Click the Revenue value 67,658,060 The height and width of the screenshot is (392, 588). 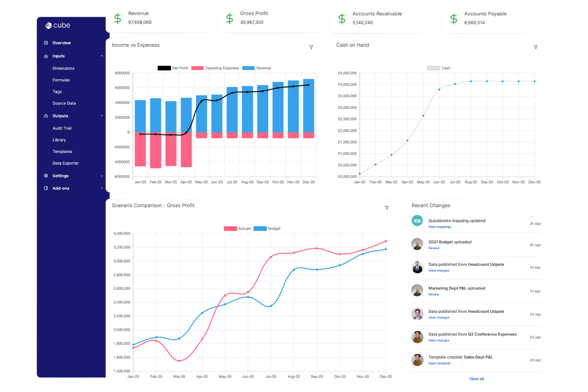click(140, 22)
